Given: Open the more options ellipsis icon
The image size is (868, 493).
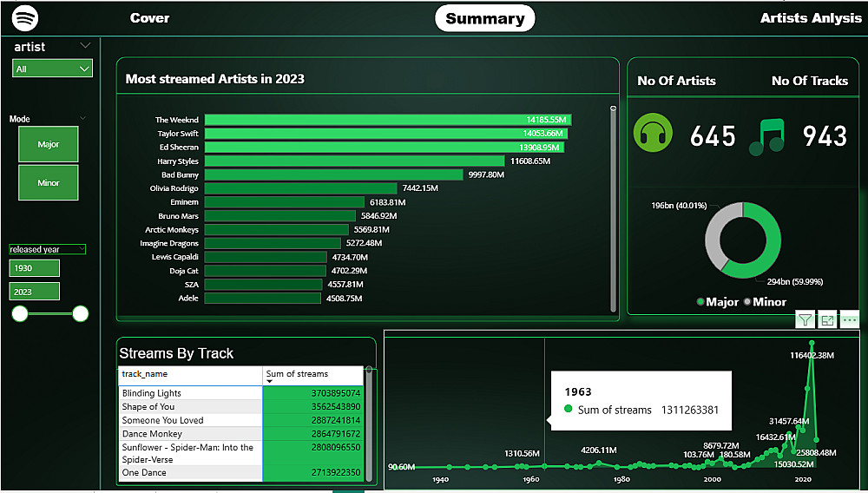Looking at the screenshot, I should (x=849, y=319).
